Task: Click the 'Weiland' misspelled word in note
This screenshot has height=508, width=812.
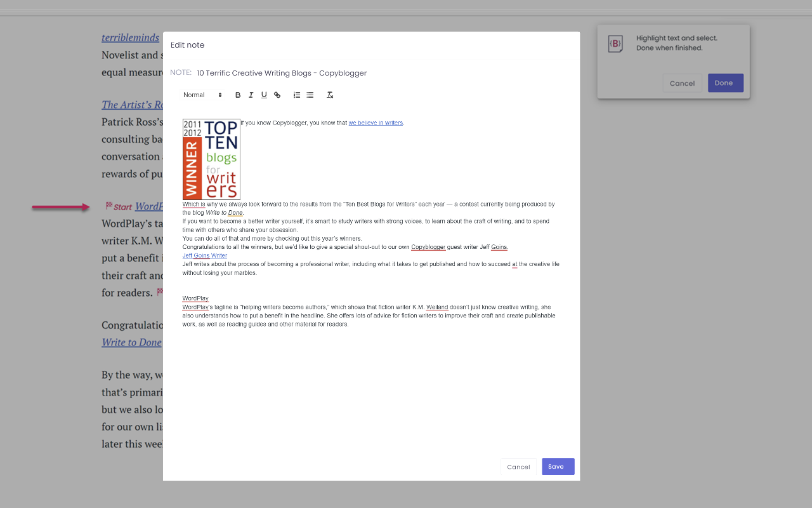Action: coord(437,307)
